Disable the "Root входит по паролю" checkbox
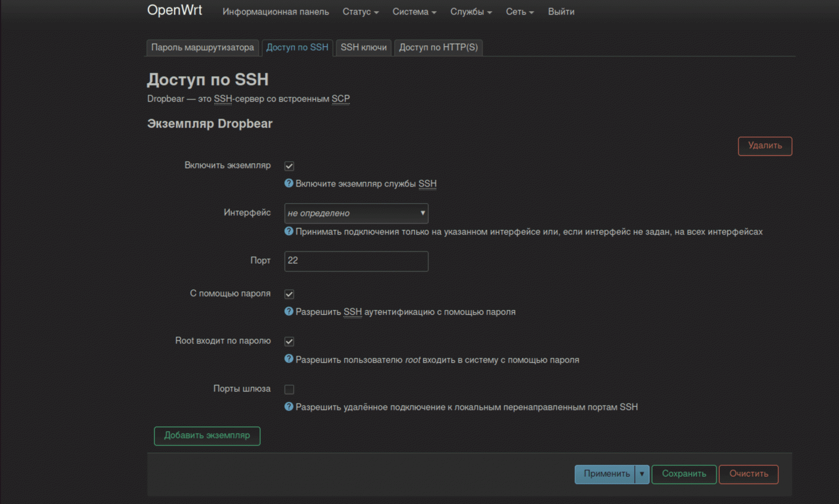 coord(289,341)
